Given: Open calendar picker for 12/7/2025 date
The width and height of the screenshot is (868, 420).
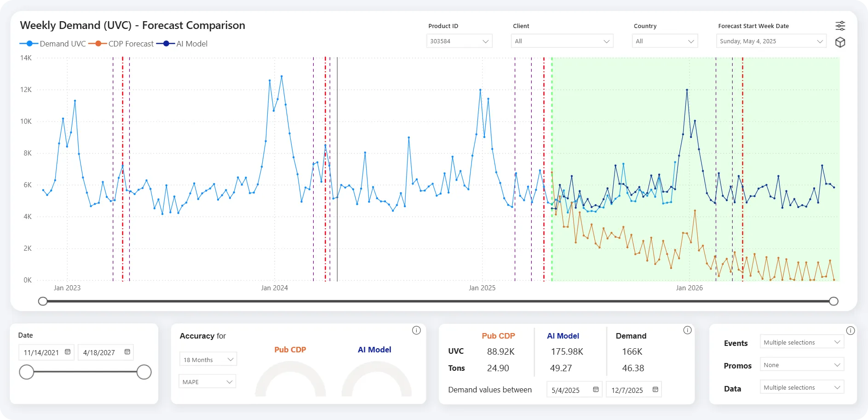Looking at the screenshot, I should click(x=655, y=390).
